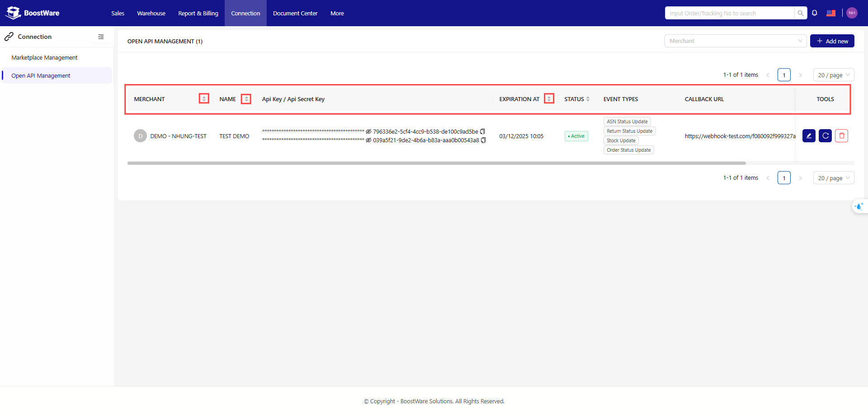The image size is (868, 415).
Task: Click the Api Key / Api Secret Key header
Action: pos(293,99)
